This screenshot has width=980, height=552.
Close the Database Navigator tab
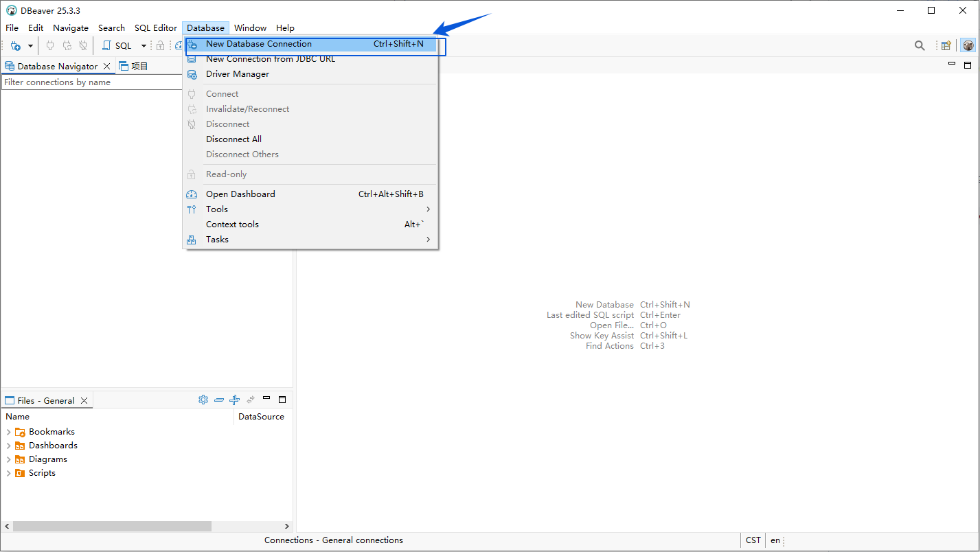click(107, 67)
